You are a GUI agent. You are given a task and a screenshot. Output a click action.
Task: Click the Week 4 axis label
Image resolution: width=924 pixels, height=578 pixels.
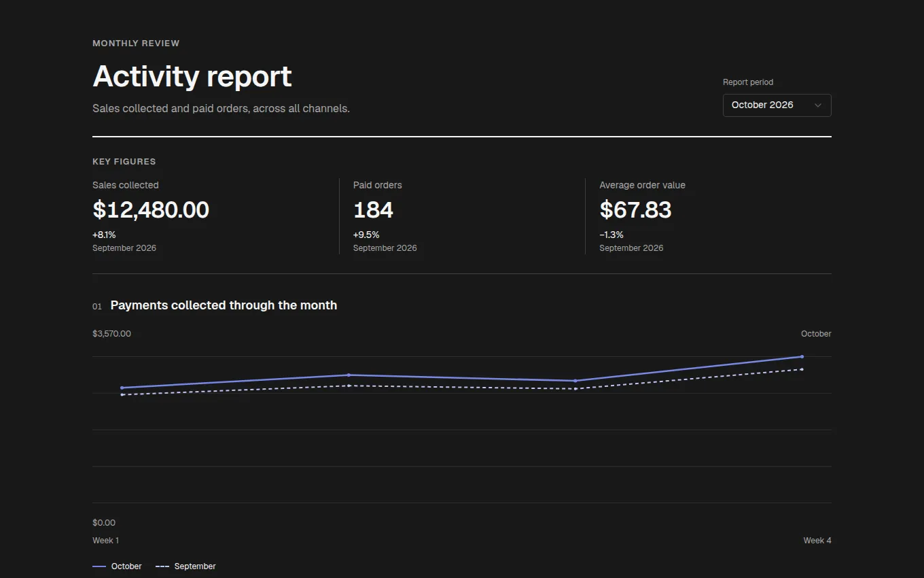(x=817, y=541)
